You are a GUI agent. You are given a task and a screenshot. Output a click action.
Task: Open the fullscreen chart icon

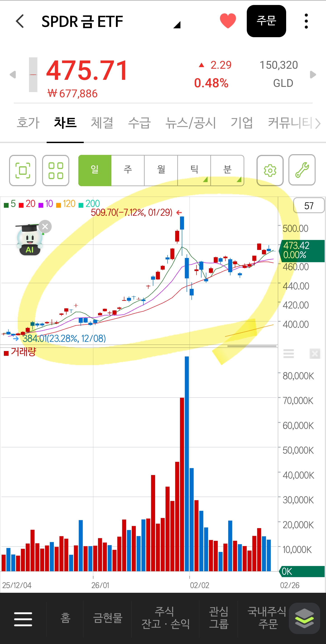[23, 171]
